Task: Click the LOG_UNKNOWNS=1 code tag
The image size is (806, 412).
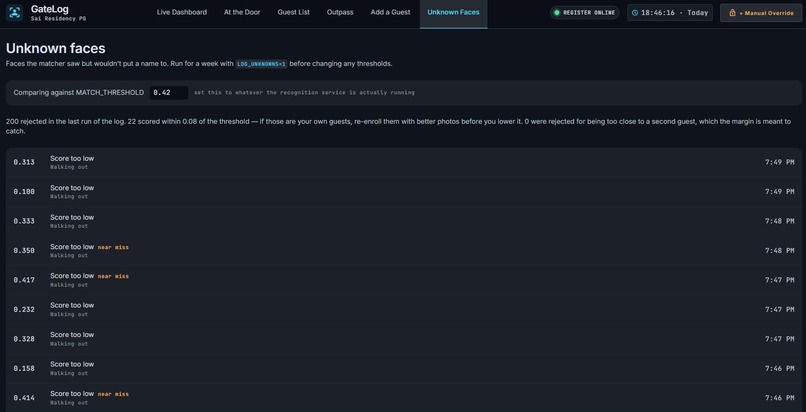Action: (262, 64)
